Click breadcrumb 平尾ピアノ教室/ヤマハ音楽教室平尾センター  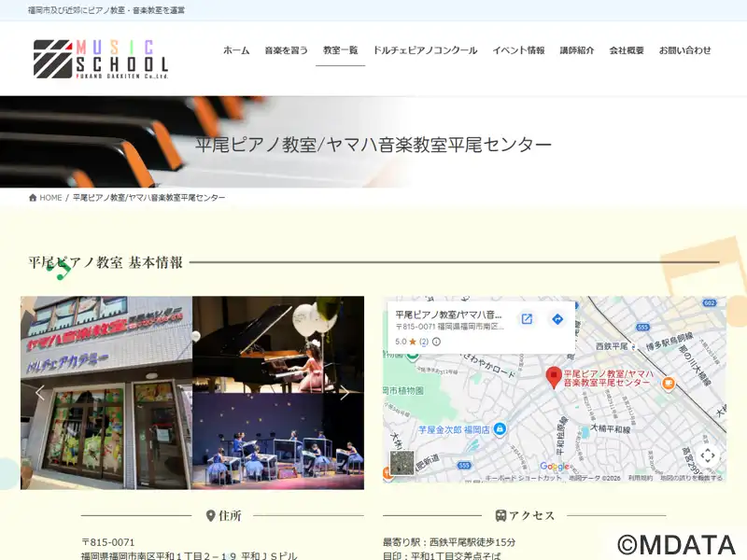[148, 198]
